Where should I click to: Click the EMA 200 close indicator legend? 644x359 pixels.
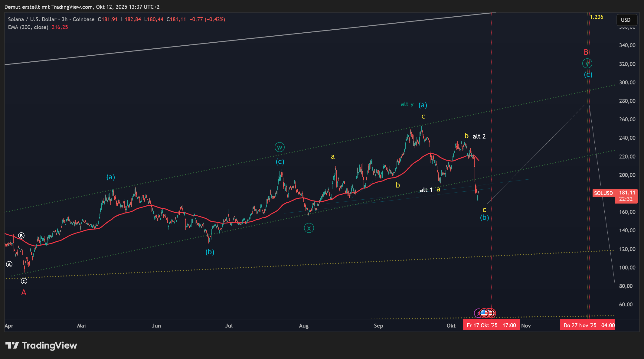(28, 27)
